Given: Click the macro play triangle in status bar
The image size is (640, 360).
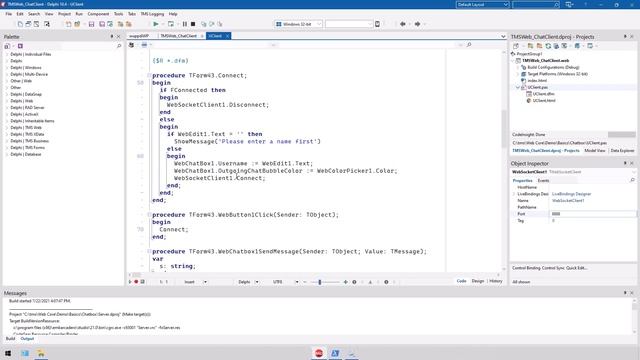Looking at the screenshot, I should point(130,282).
